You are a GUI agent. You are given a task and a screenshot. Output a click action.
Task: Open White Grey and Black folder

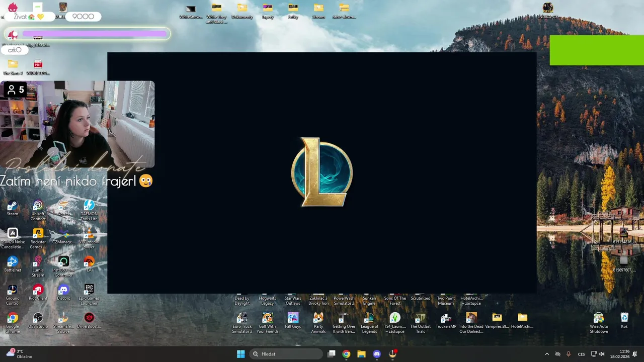tap(216, 14)
